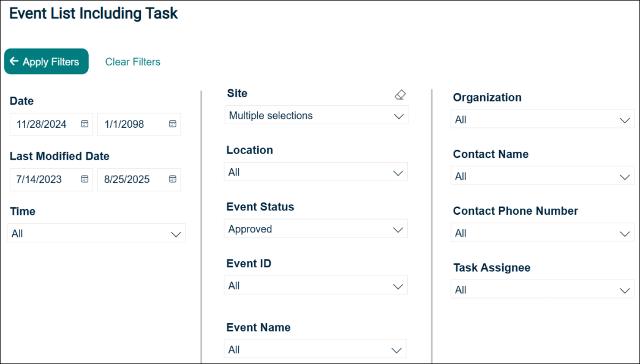Screen dimensions: 640x364
Task: Open the Event Status dropdown showing Approved
Action: click(316, 229)
